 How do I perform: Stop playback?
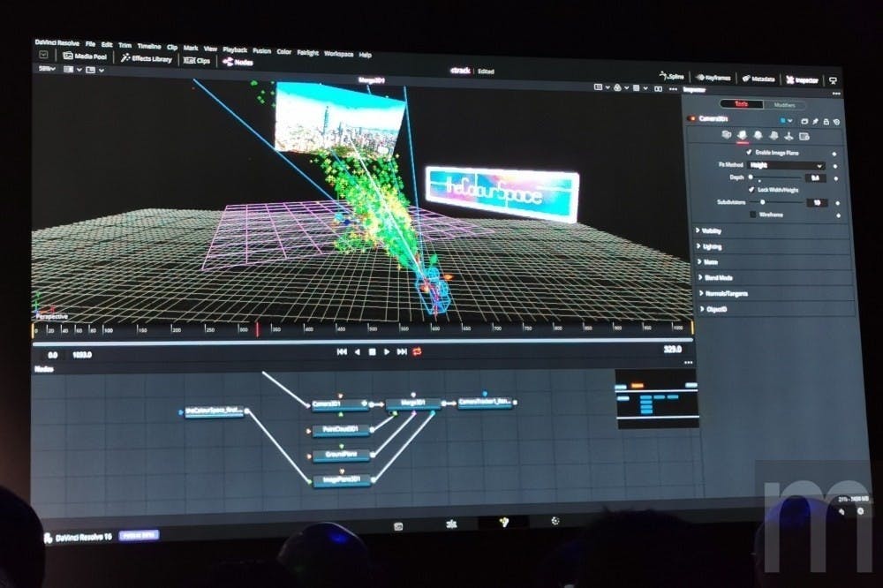click(372, 351)
